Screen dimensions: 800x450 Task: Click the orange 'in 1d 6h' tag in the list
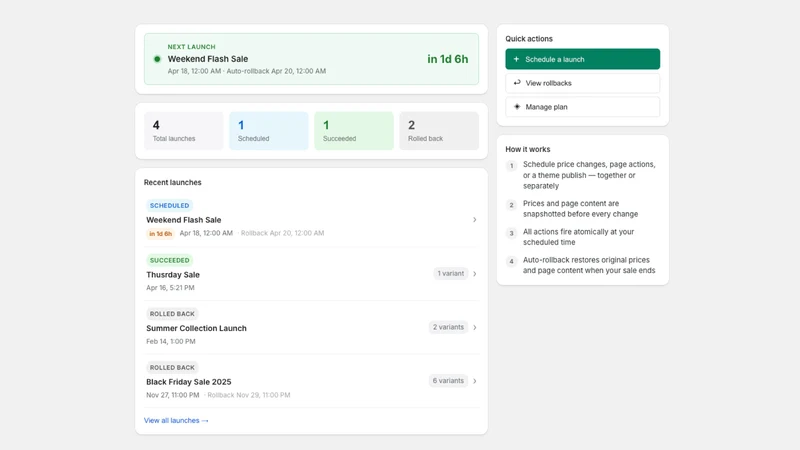[x=160, y=234]
